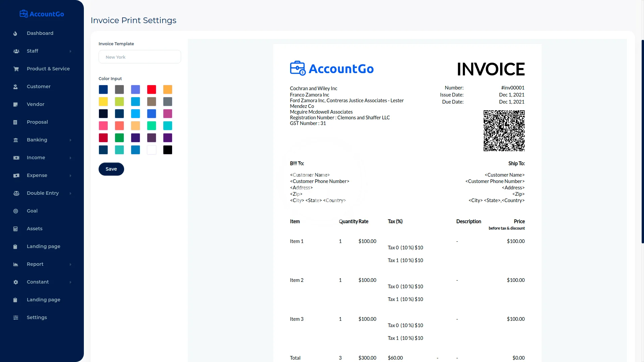Expand the Report submenu arrow

click(70, 264)
